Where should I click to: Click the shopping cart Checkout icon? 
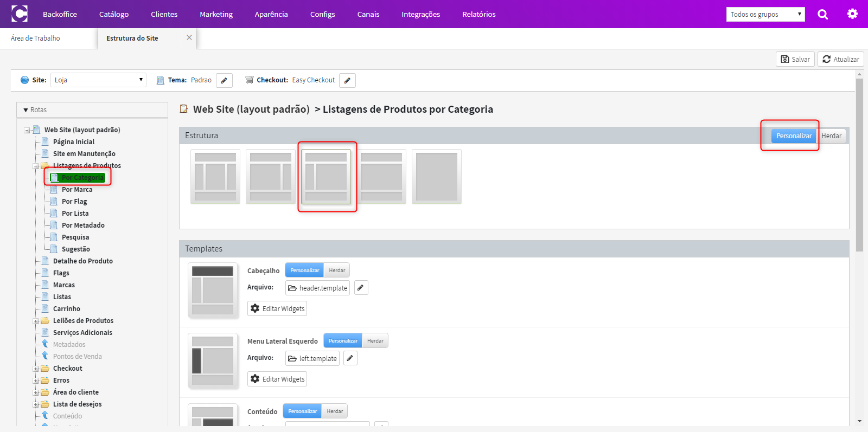(249, 80)
